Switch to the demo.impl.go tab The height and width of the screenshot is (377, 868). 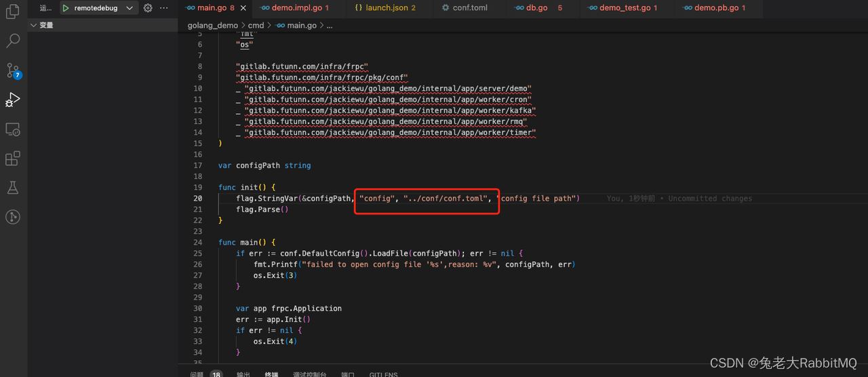tap(295, 8)
